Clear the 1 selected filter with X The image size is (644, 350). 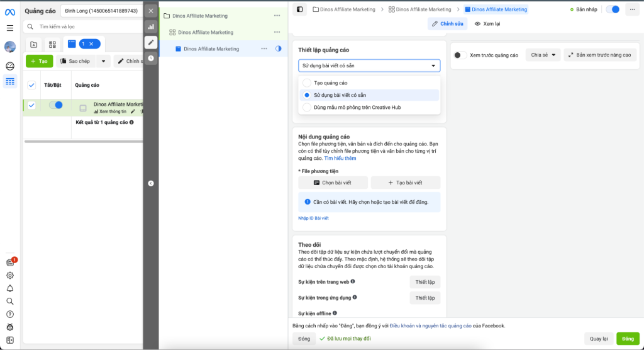coord(92,44)
